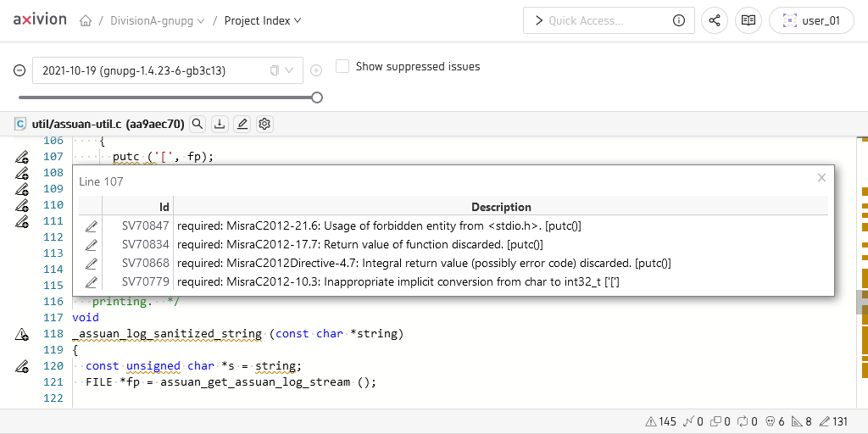
Task: Click the dead code skull count 6
Action: point(774,422)
